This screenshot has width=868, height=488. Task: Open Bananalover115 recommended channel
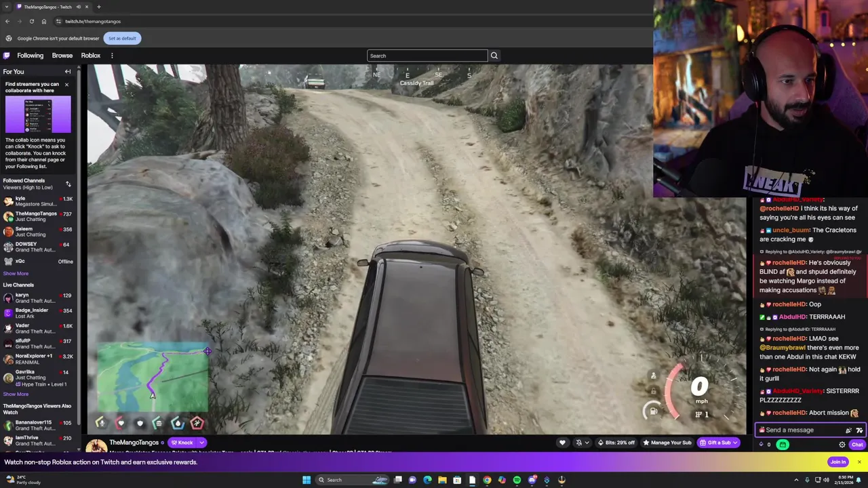[x=37, y=425]
